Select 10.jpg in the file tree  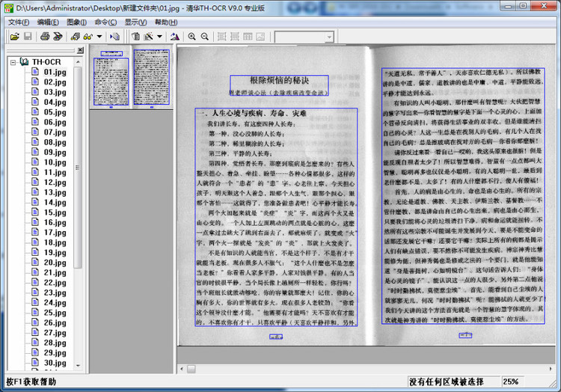(x=55, y=162)
